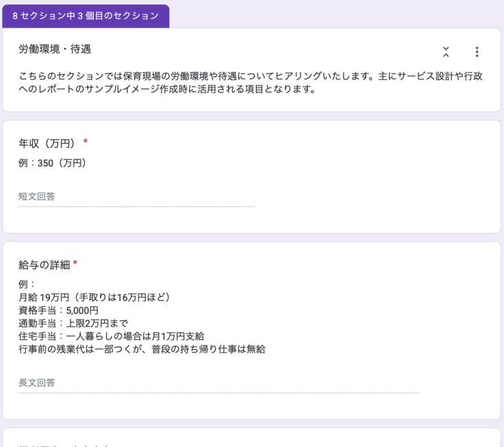Select the partially visible question card at bottom

tap(251, 438)
